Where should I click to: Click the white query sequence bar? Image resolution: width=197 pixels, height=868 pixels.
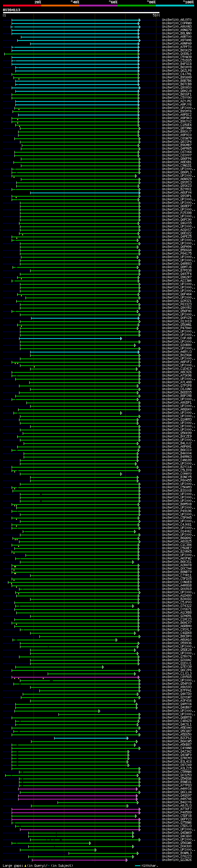(x=81, y=13)
